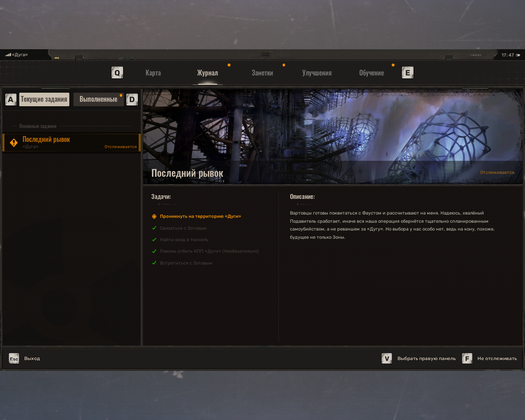Click the active objective target marker

tap(154, 217)
